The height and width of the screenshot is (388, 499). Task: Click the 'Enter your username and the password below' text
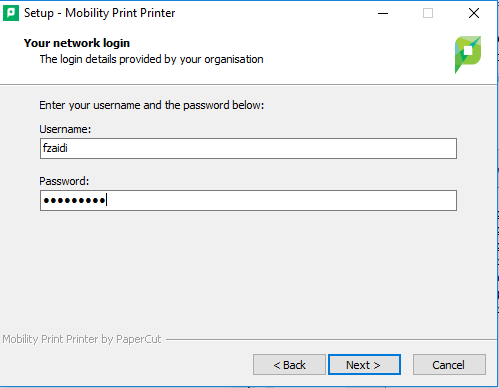coord(152,105)
